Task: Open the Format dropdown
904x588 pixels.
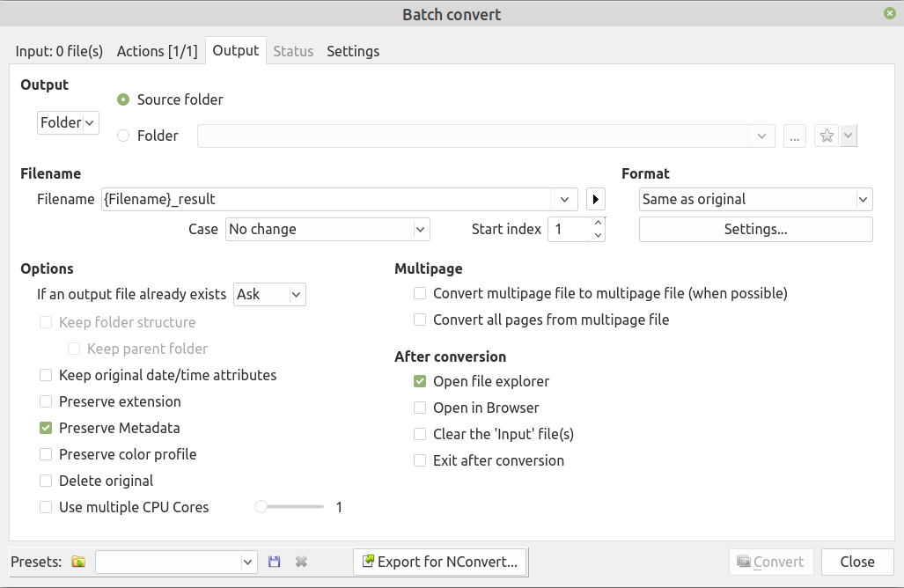Action: (x=755, y=199)
